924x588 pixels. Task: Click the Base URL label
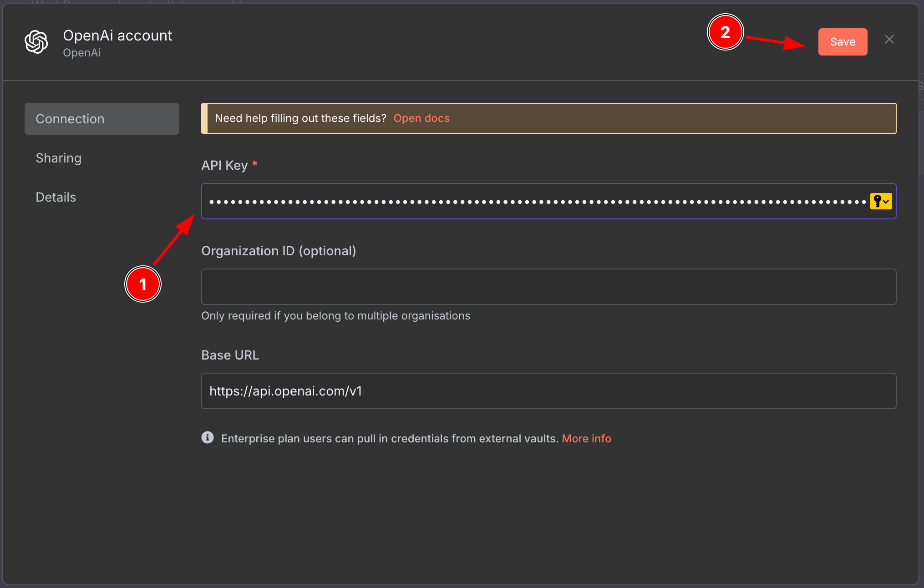[x=230, y=355]
